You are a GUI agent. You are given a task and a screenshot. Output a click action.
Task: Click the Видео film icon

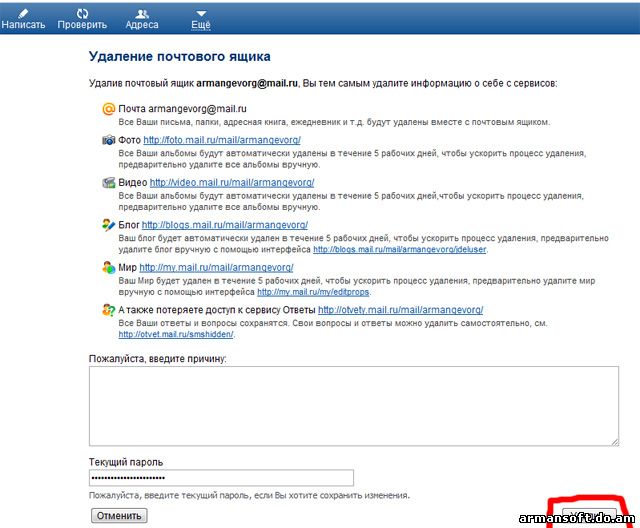[109, 182]
